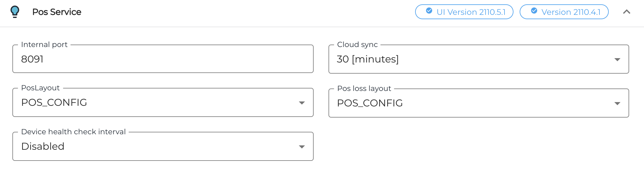The image size is (644, 172).
Task: Click the lightbulb icon beside Pos Service
Action: click(15, 12)
